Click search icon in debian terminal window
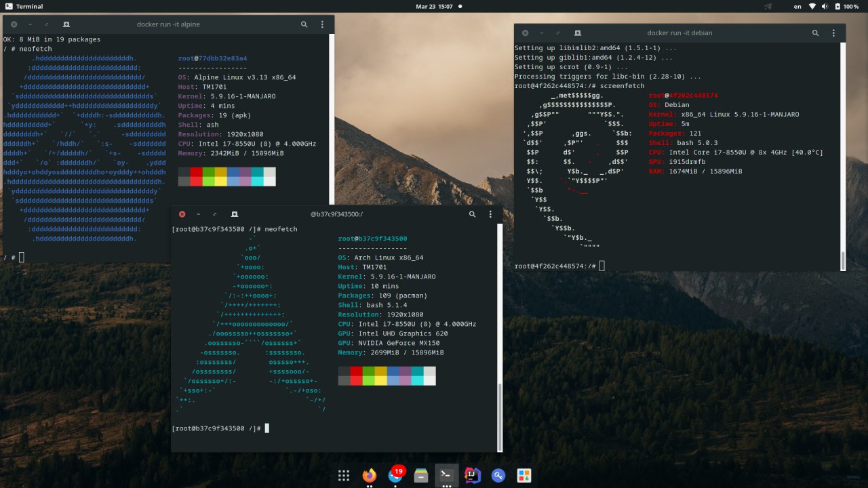Viewport: 868px width, 488px height. [x=816, y=33]
